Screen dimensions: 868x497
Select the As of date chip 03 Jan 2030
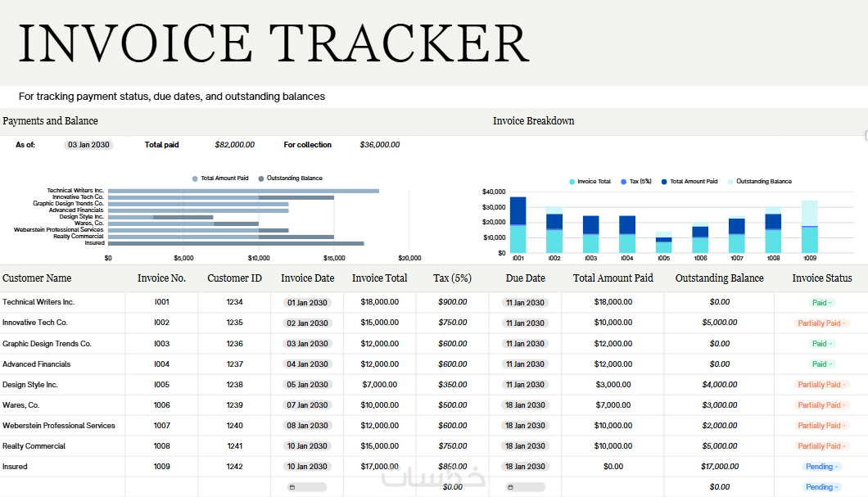tap(88, 145)
